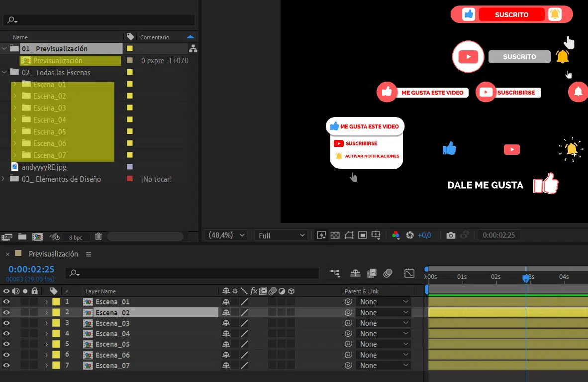The image size is (588, 382).
Task: Take snapshot with camera icon
Action: pos(451,235)
